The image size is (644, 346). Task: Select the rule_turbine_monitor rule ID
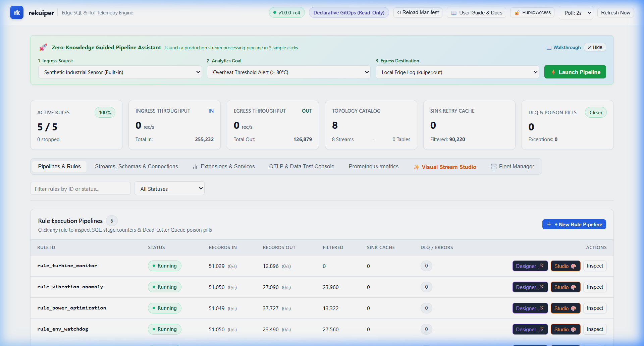67,266
